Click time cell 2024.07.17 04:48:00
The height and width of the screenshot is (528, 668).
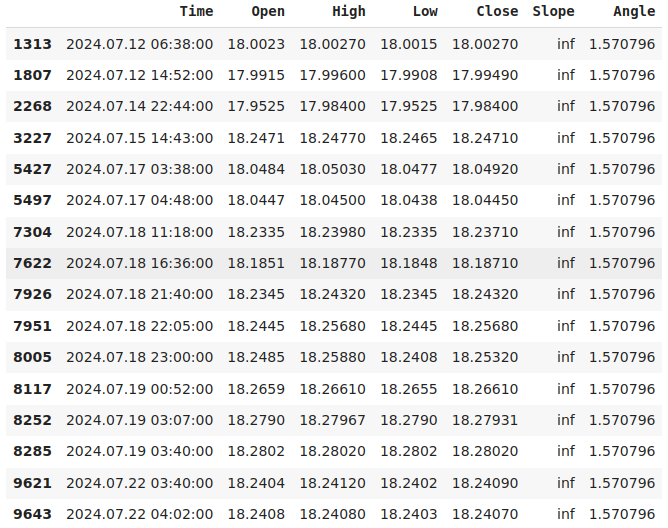(x=139, y=200)
